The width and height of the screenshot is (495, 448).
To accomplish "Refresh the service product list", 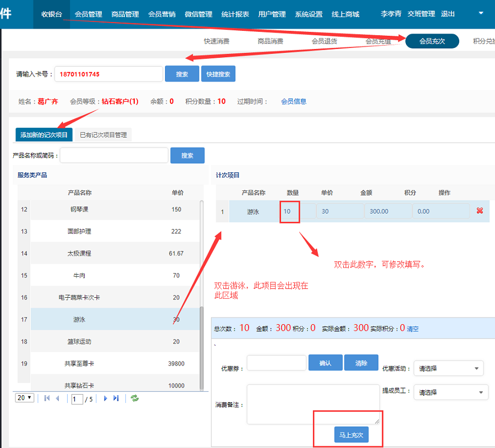I will click(x=134, y=398).
